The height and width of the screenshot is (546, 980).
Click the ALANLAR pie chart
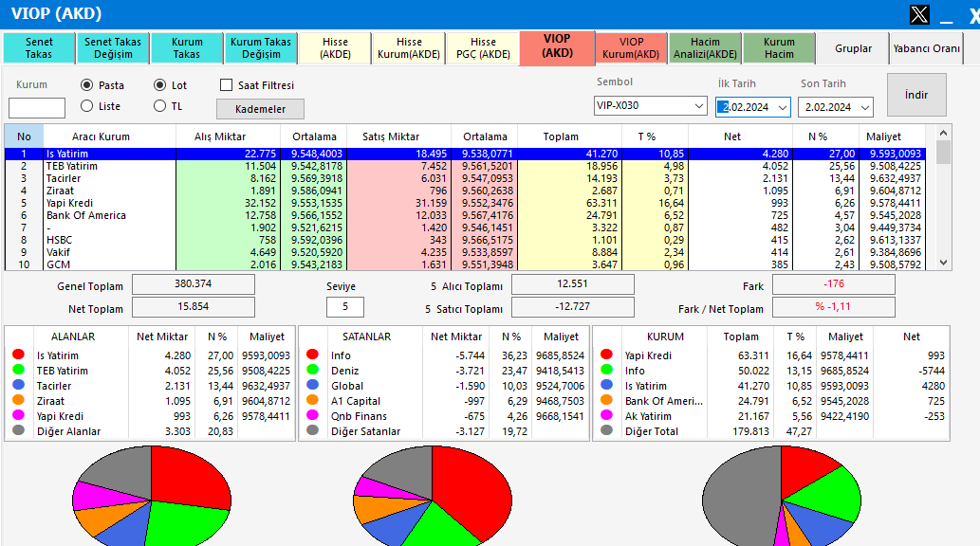tap(152, 498)
